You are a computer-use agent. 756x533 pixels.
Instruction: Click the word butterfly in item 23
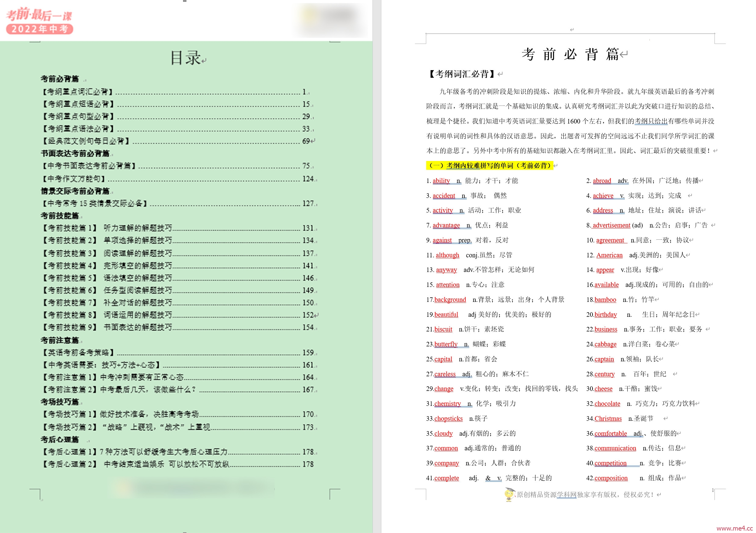(x=446, y=344)
